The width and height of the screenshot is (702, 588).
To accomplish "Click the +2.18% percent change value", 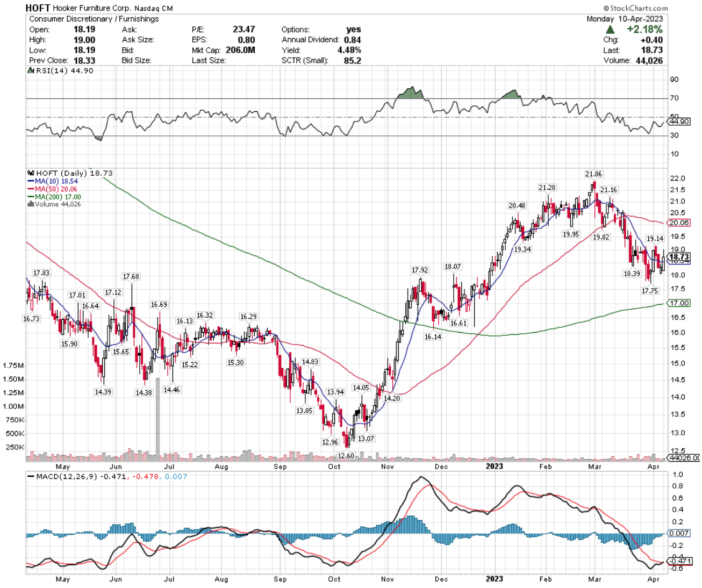I will tap(644, 29).
